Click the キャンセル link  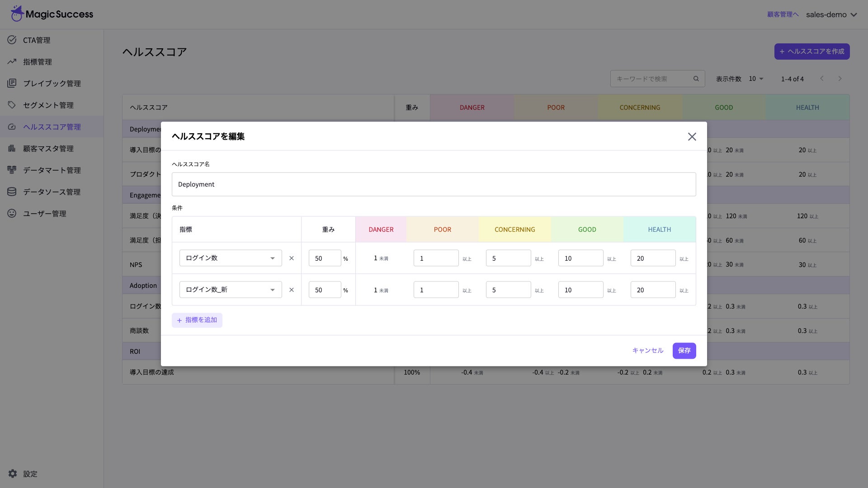pos(647,351)
